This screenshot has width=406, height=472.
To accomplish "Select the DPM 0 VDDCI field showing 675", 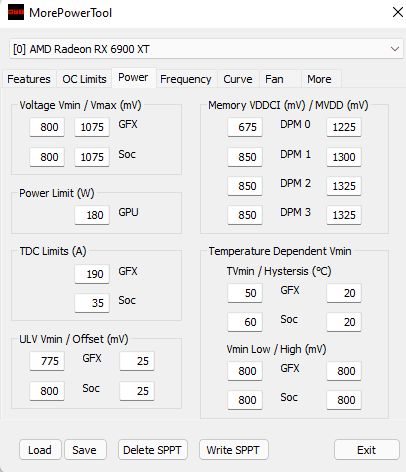I will [245, 127].
